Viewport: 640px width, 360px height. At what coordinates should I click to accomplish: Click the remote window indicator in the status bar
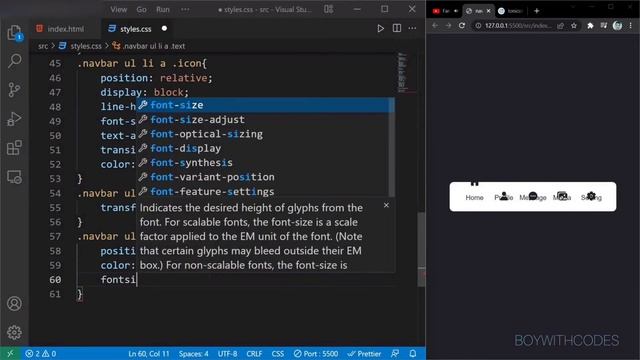pyautogui.click(x=10, y=353)
